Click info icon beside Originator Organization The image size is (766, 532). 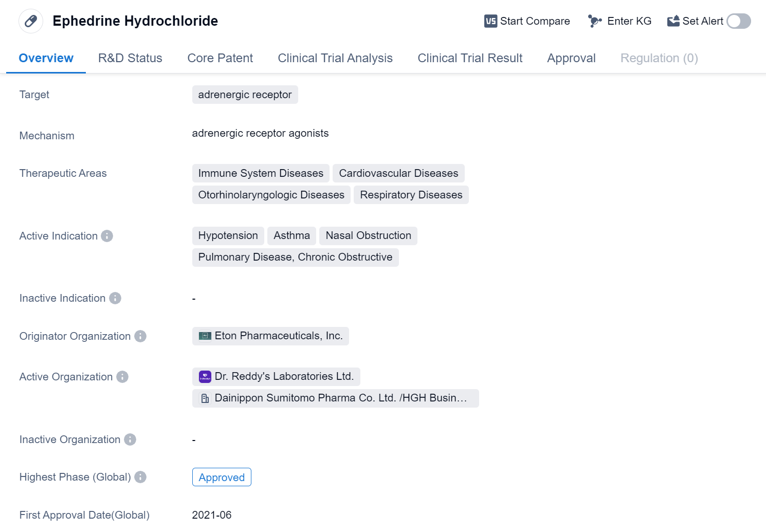(x=140, y=336)
